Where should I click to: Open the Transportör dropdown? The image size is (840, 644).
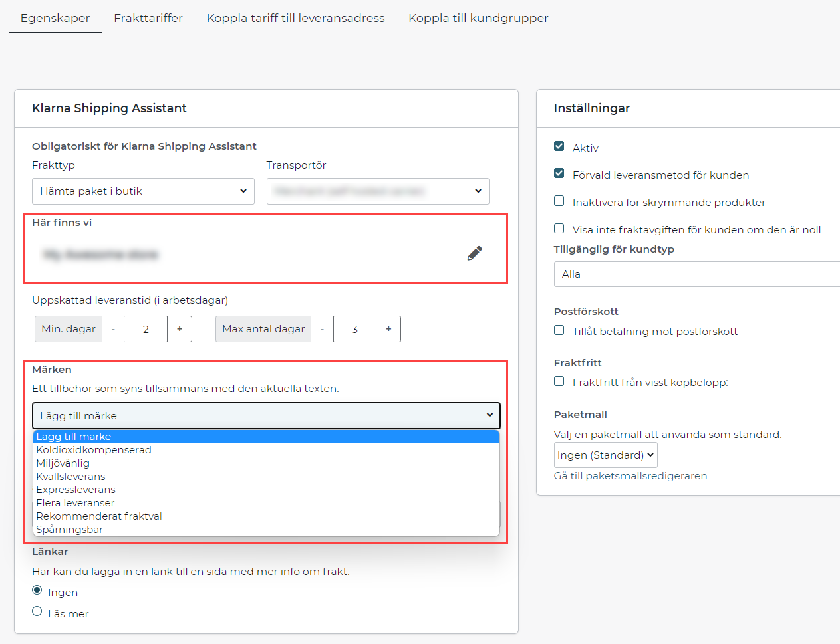point(378,191)
